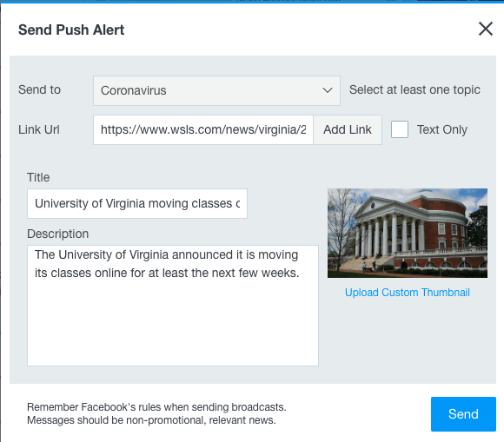Click the Add Link button
Screen dimensions: 504x442
pos(348,129)
